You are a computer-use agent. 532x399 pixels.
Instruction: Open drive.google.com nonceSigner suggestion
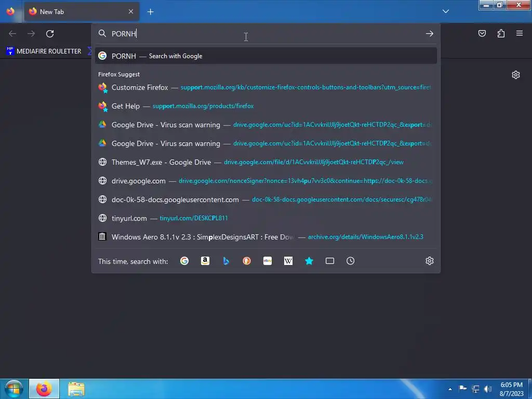(266, 181)
